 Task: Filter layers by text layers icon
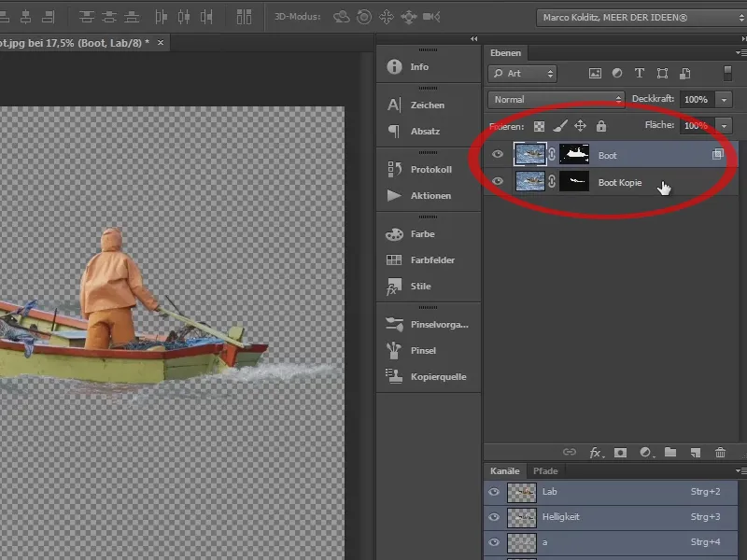pos(640,74)
